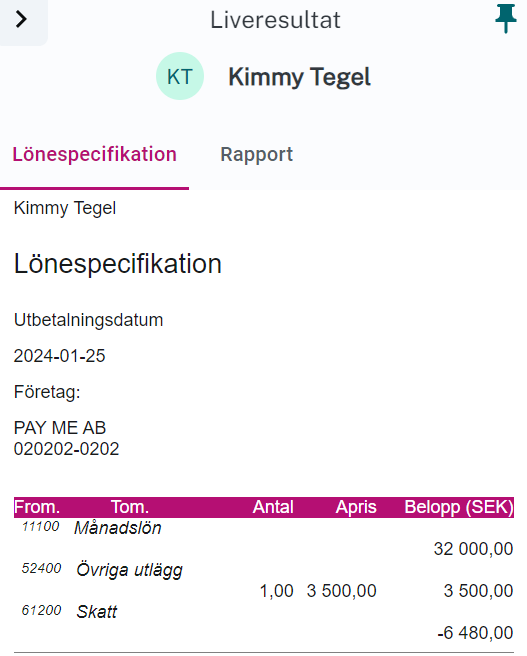Pin the Liveresultat panel with the pin icon
The width and height of the screenshot is (527, 656).
point(505,18)
